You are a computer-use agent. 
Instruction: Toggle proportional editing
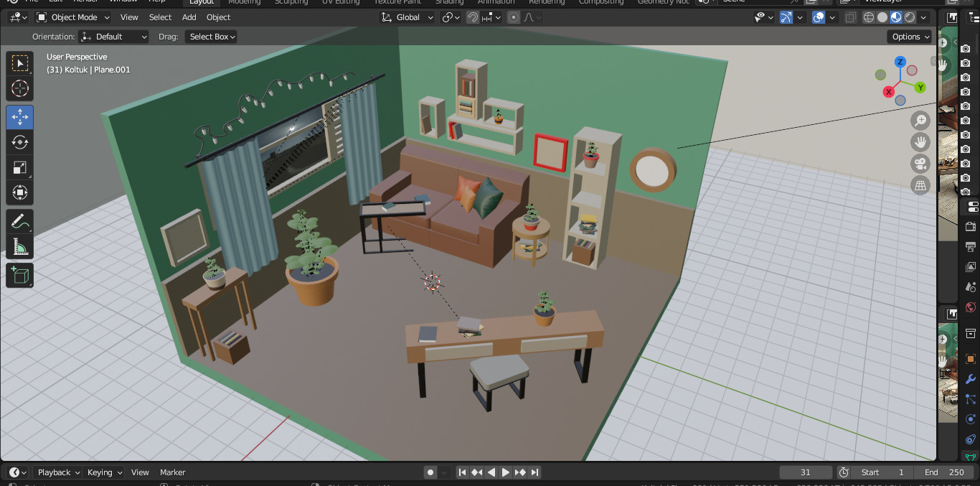(x=514, y=17)
